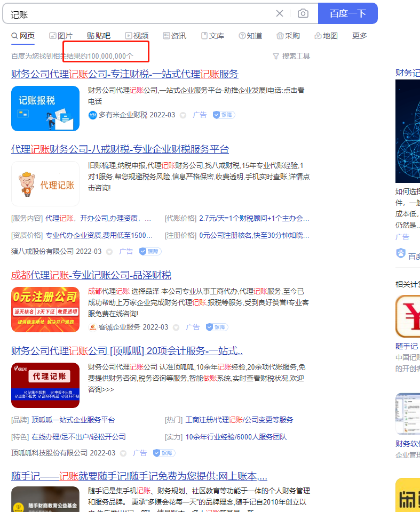420x512 pixels.
Task: Open result 财务公司代理记账公司 [顶呱呱] 20项会计服务
Action: [127, 351]
